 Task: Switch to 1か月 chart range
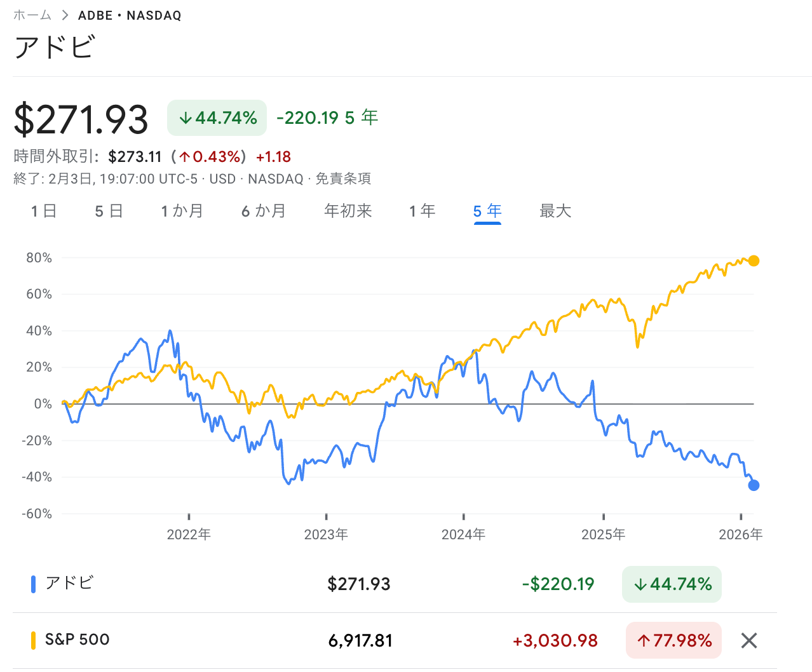[x=182, y=212]
